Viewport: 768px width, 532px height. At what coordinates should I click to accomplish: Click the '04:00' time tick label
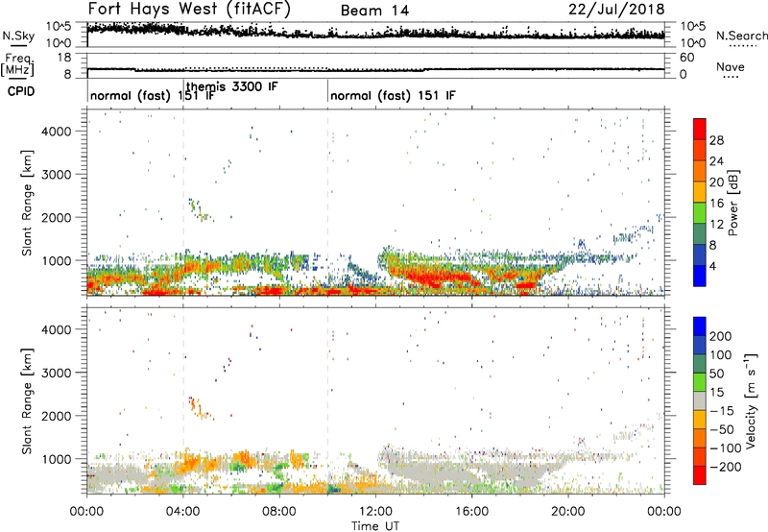pyautogui.click(x=183, y=512)
